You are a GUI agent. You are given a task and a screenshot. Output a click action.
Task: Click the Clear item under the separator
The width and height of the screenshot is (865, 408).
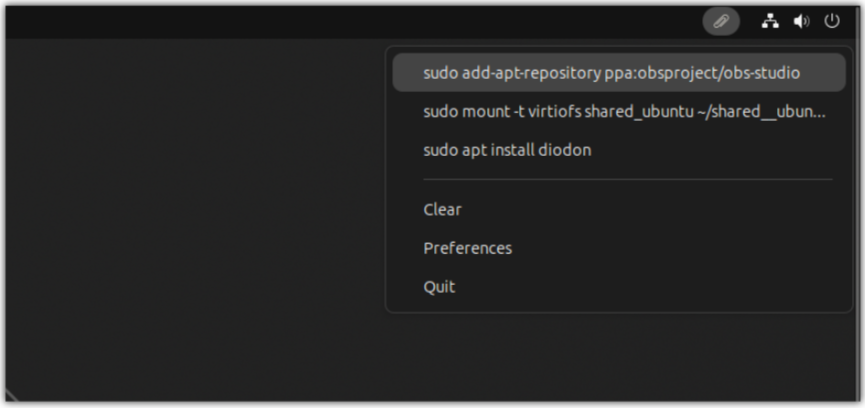[x=442, y=210]
